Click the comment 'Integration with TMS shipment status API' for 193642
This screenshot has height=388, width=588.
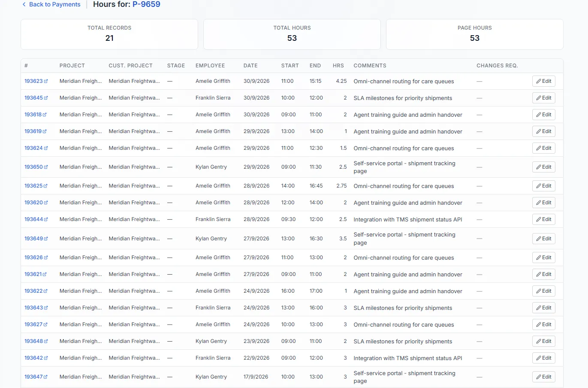click(408, 358)
